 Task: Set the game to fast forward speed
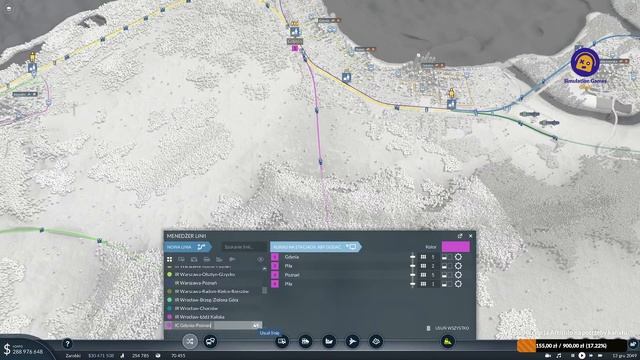coord(591,356)
